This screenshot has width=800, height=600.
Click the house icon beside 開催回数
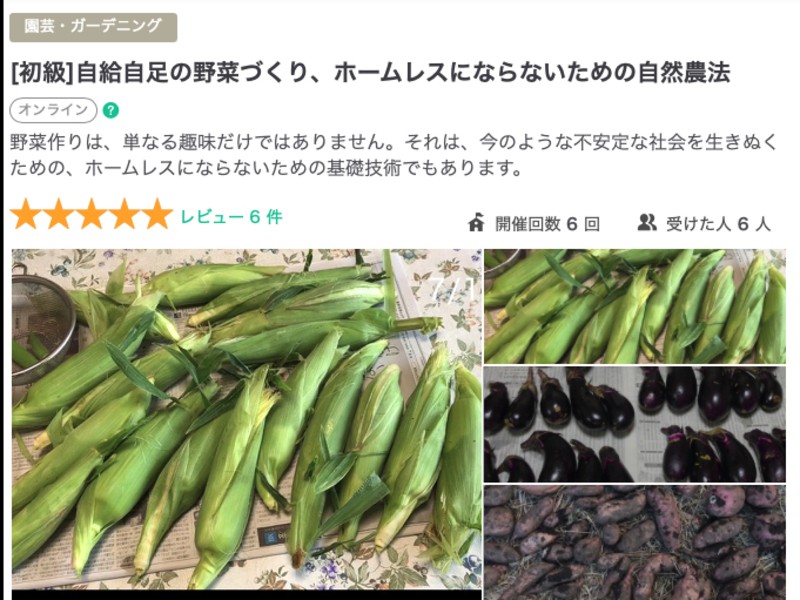tap(476, 222)
